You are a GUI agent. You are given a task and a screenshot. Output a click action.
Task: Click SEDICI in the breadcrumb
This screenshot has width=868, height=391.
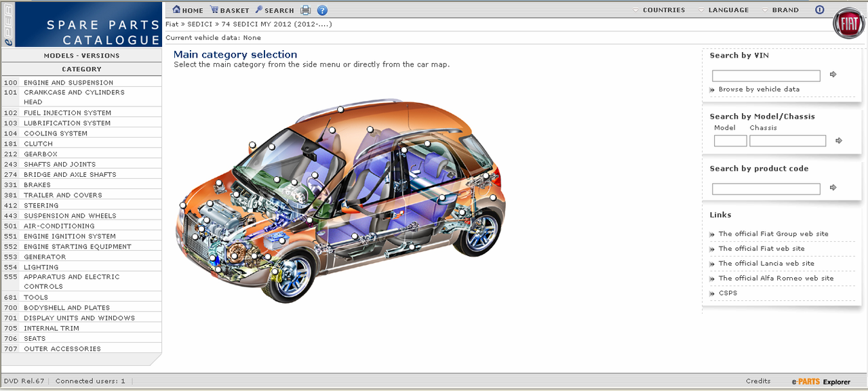(x=201, y=24)
